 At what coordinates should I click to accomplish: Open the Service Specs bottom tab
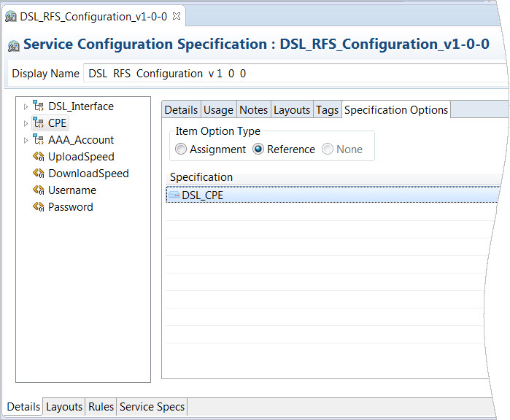[152, 407]
